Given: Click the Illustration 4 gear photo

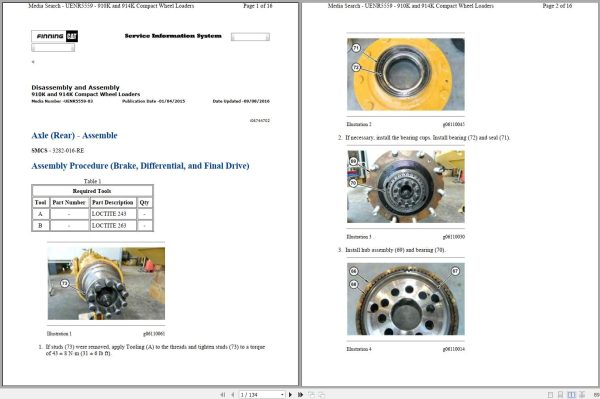Looking at the screenshot, I should pyautogui.click(x=406, y=299).
